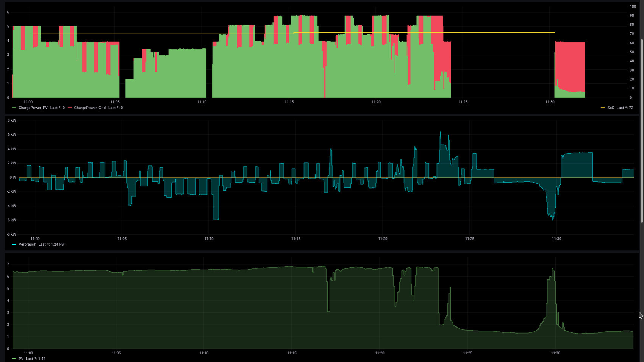Toggle the PV series legend label
Screen dimensions: 644x362
[x=21, y=359]
